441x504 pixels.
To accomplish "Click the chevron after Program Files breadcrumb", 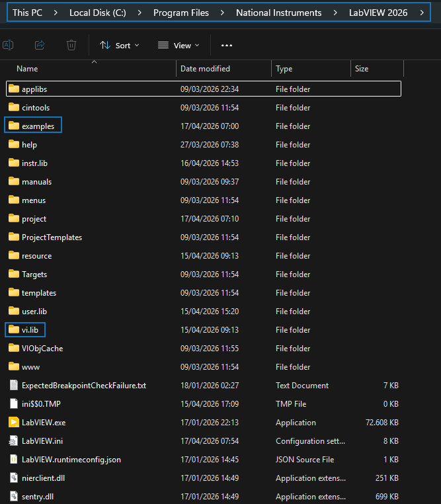I will pyautogui.click(x=222, y=13).
